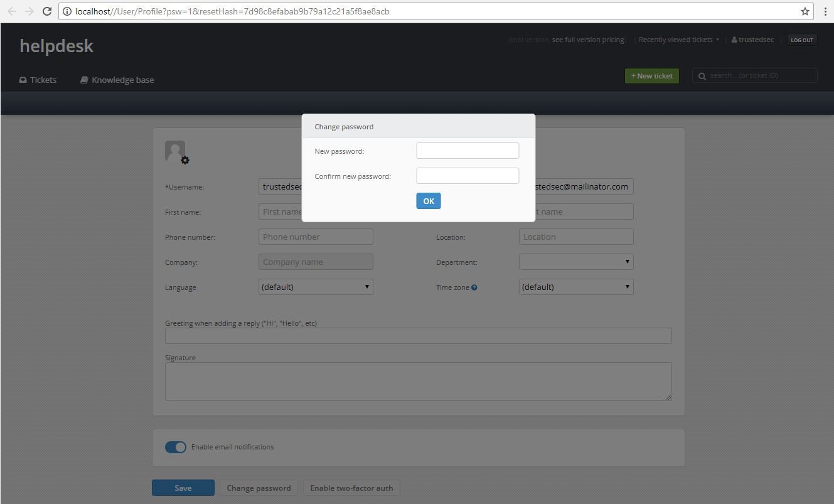Bookmark the page with the star icon
Viewport: 834px width, 504px height.
[x=805, y=11]
